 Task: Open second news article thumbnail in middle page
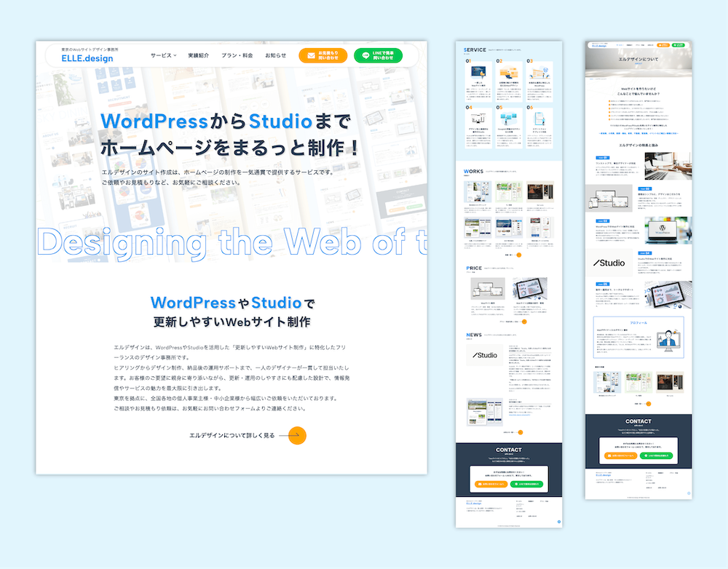(x=485, y=412)
